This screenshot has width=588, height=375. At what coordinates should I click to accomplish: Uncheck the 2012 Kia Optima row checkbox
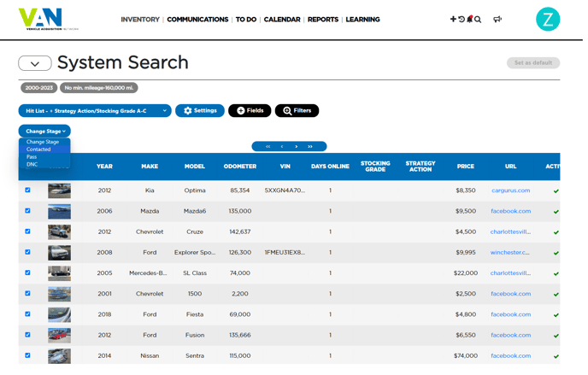[27, 190]
